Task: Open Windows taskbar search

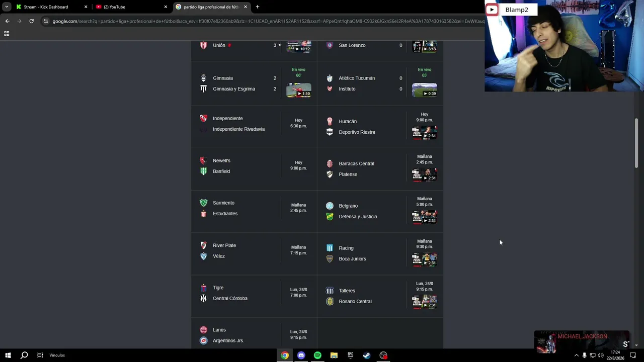Action: tap(24, 355)
